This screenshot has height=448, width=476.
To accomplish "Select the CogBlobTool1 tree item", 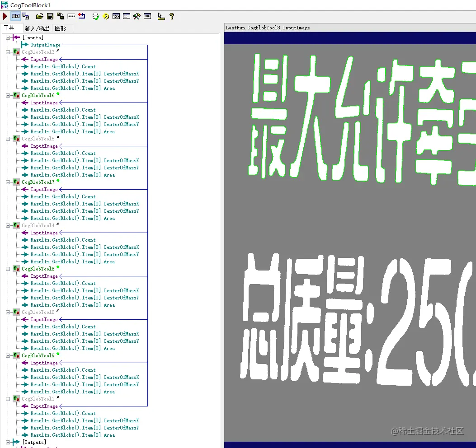I will pos(38,399).
